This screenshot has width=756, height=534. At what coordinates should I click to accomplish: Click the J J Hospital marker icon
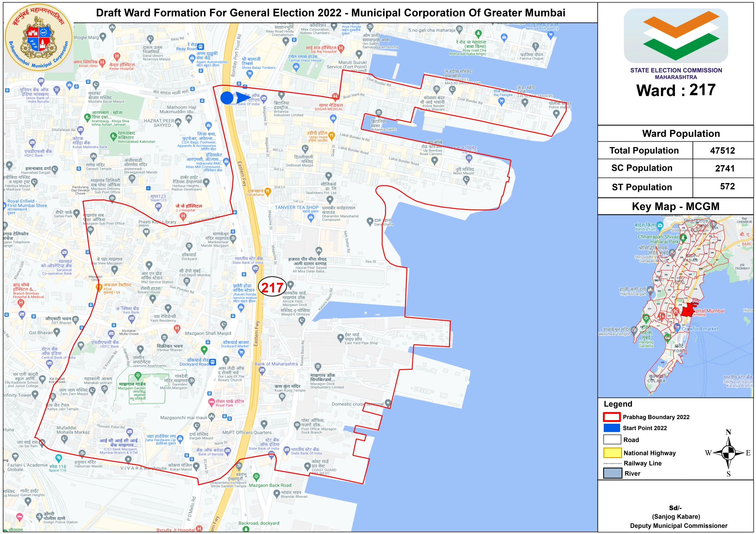183,216
